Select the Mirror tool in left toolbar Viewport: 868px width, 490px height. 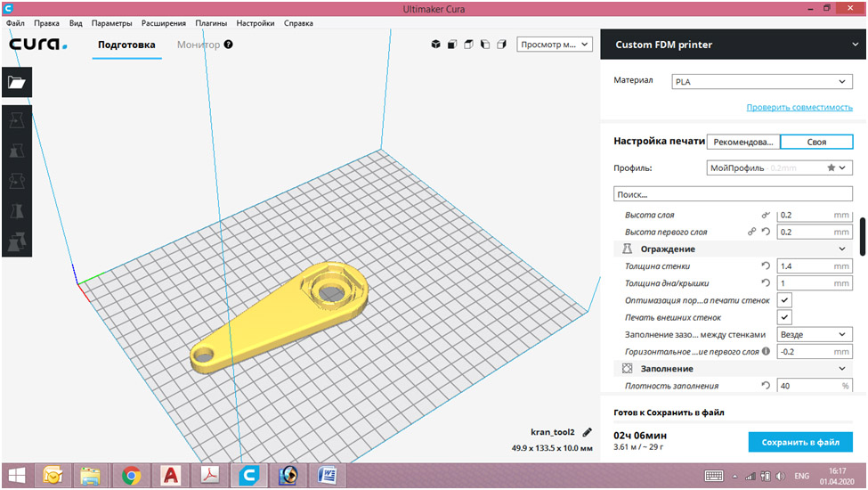pos(17,211)
